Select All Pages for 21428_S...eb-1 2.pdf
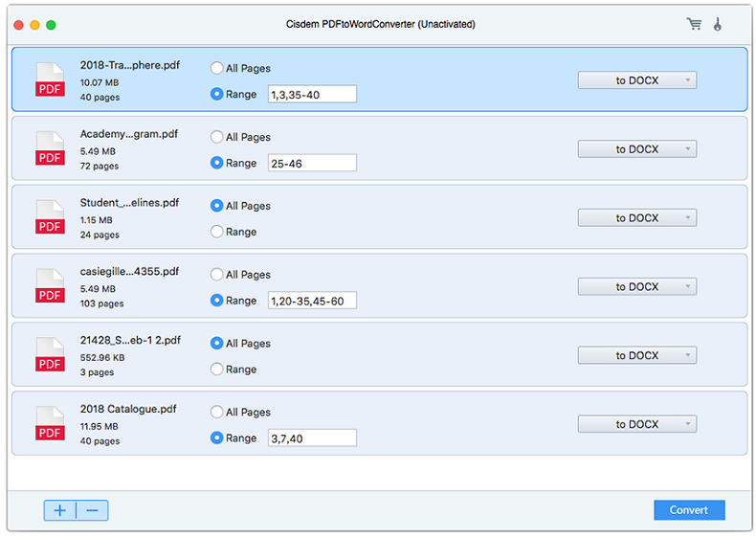Viewport: 756px width, 538px height. click(217, 343)
